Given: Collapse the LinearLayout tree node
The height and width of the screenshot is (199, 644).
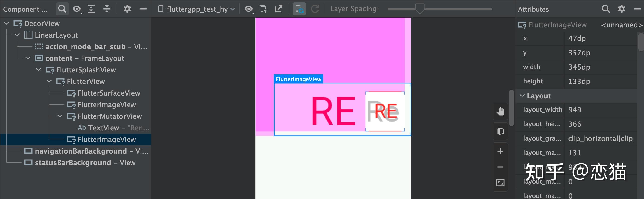Looking at the screenshot, I should 17,35.
